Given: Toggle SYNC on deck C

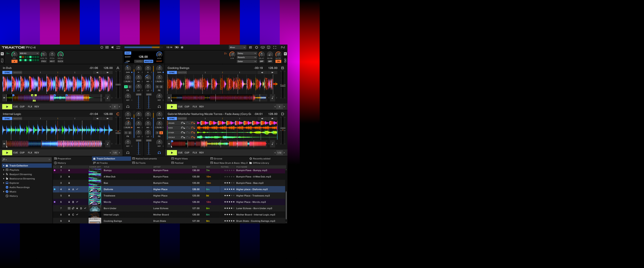Looking at the screenshot, I should point(7,119).
